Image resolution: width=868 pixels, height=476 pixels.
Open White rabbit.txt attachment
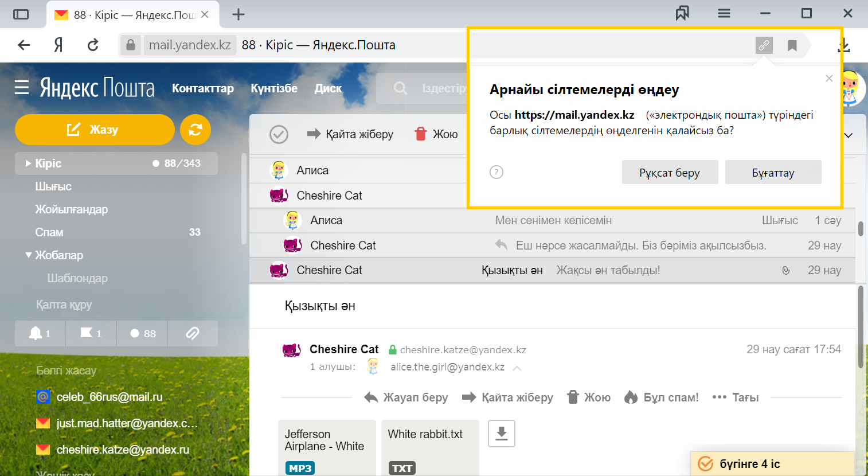point(430,448)
